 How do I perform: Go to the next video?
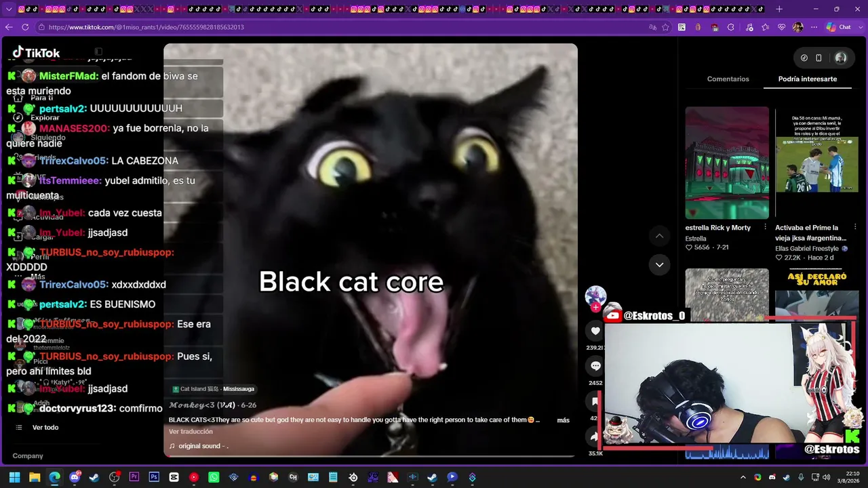tap(659, 264)
